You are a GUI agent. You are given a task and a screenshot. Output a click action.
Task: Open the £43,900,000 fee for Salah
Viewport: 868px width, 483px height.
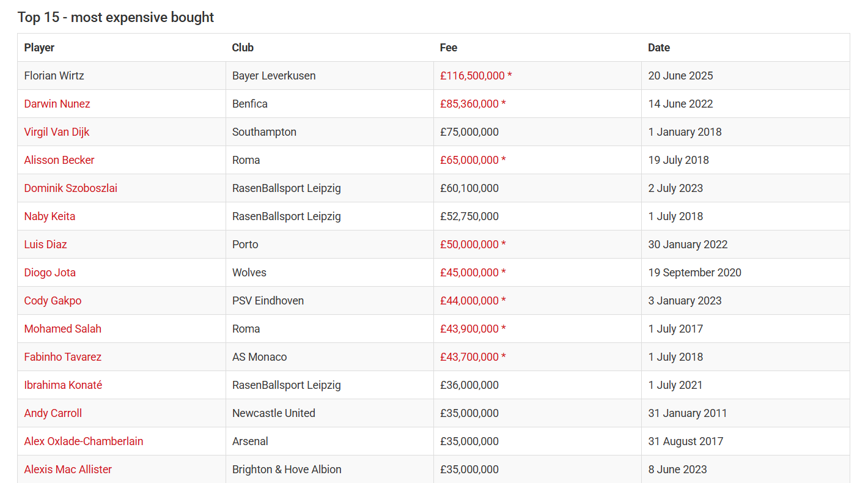tap(473, 329)
